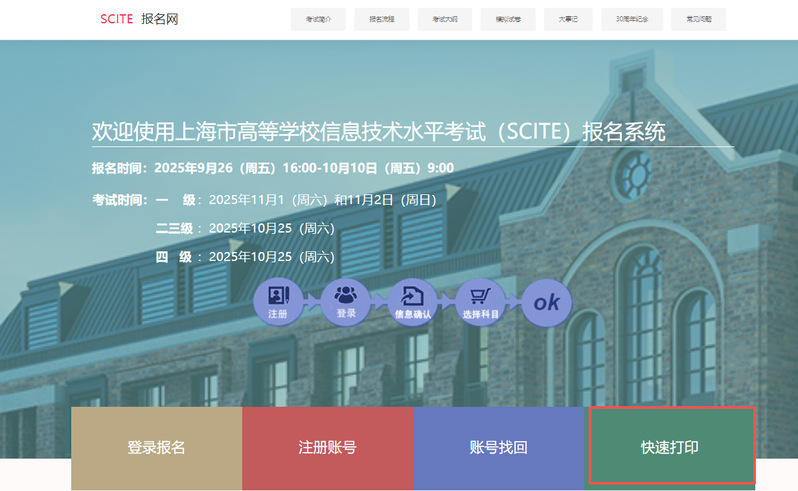The height and width of the screenshot is (491, 798).
Task: Open the 模拟试卷 navigation item
Action: pos(508,19)
